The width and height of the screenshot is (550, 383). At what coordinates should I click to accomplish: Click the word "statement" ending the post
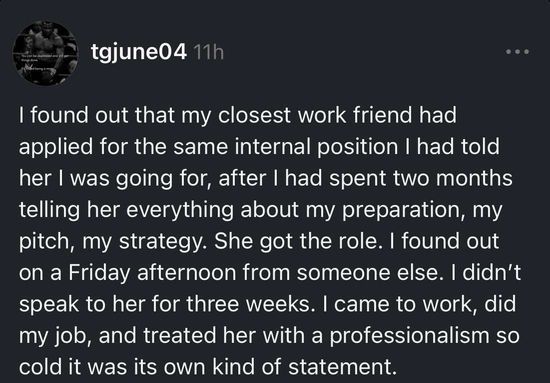(x=342, y=367)
